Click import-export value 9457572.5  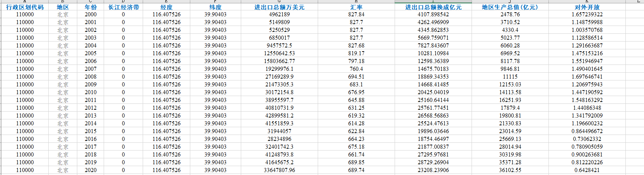pyautogui.click(x=279, y=46)
